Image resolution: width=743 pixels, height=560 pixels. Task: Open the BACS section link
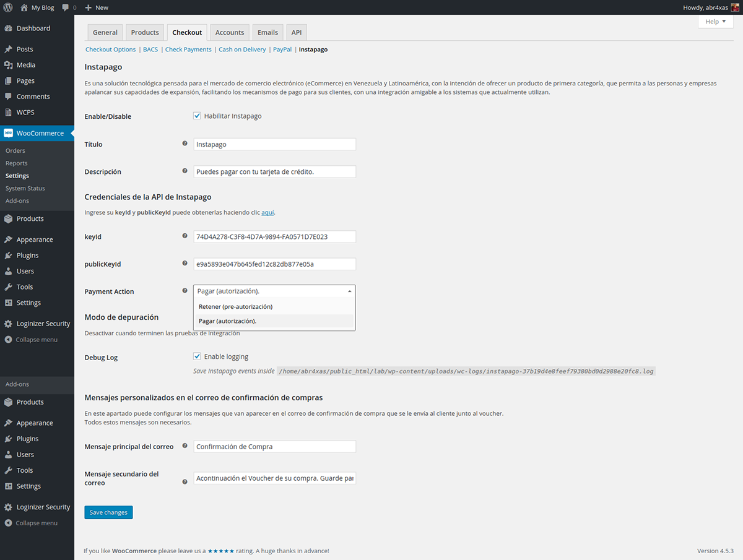click(x=150, y=50)
